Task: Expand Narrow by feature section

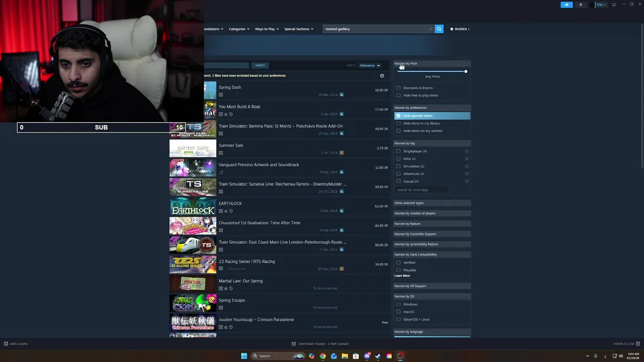Action: (x=432, y=224)
